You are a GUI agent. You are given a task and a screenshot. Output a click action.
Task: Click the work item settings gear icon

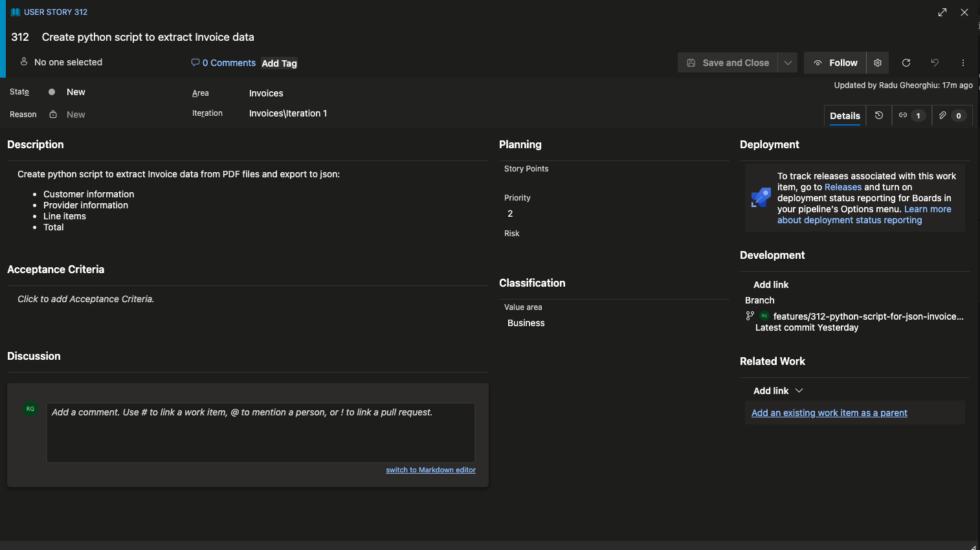point(878,63)
